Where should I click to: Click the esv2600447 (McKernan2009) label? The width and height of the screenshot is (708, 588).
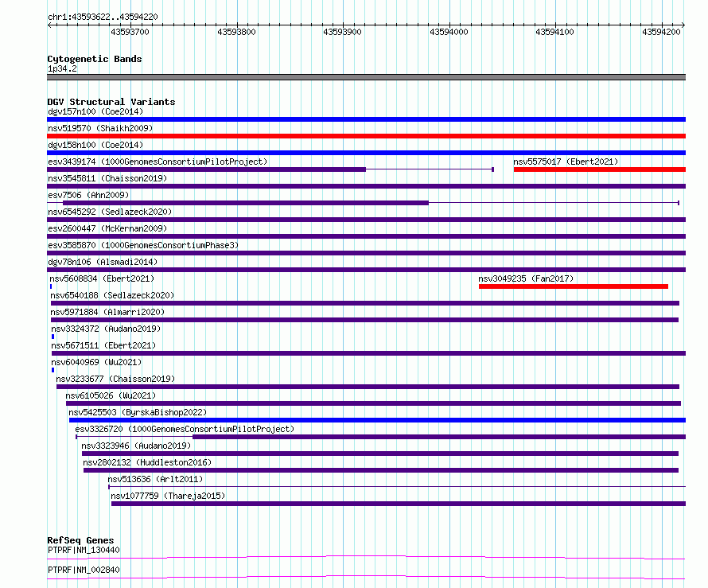click(107, 228)
